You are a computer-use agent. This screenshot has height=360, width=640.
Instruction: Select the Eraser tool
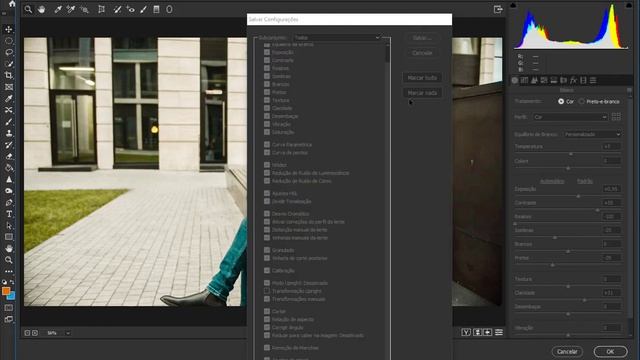click(9, 156)
